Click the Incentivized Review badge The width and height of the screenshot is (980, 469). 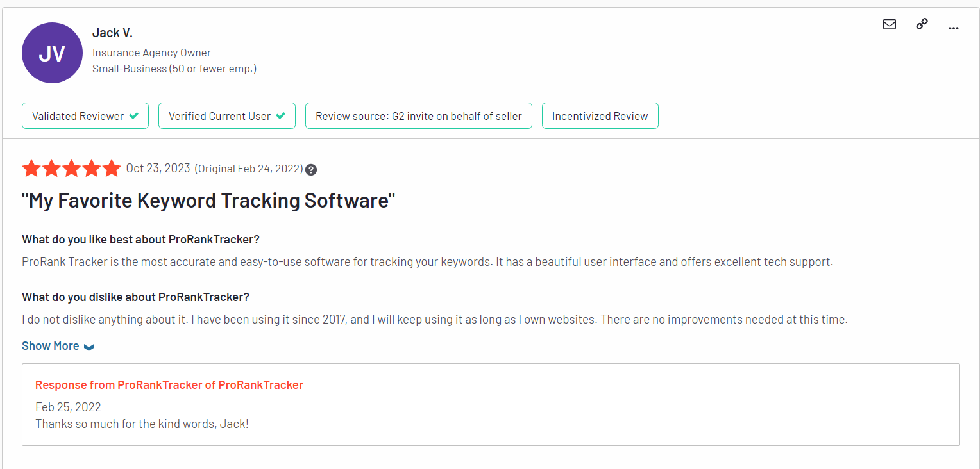tap(600, 116)
